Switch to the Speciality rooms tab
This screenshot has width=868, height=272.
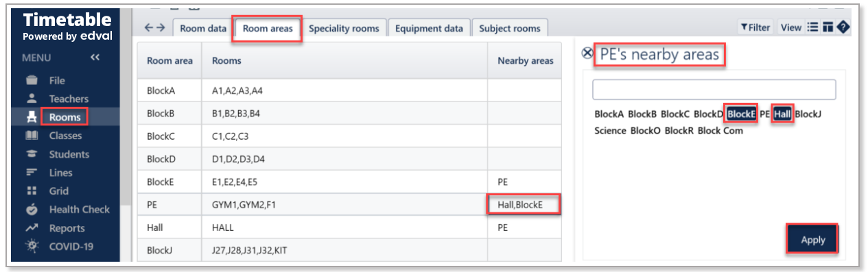pos(344,28)
